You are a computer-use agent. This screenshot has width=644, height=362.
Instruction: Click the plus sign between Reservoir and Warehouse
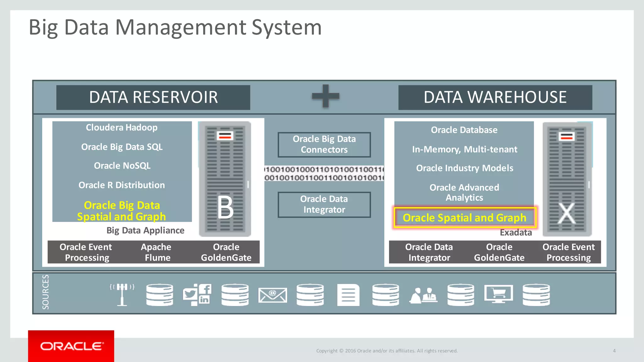(x=325, y=96)
